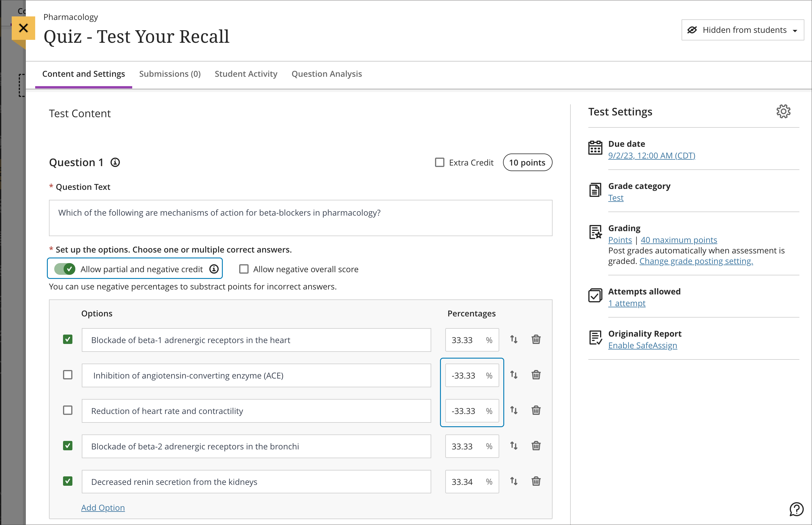Image resolution: width=812 pixels, height=525 pixels.
Task: Click reorder arrows for beta-2 bronchi option
Action: click(514, 446)
